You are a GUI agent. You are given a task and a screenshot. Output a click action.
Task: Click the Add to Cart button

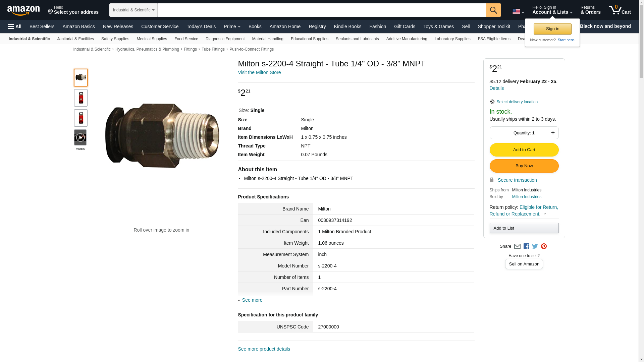(524, 150)
